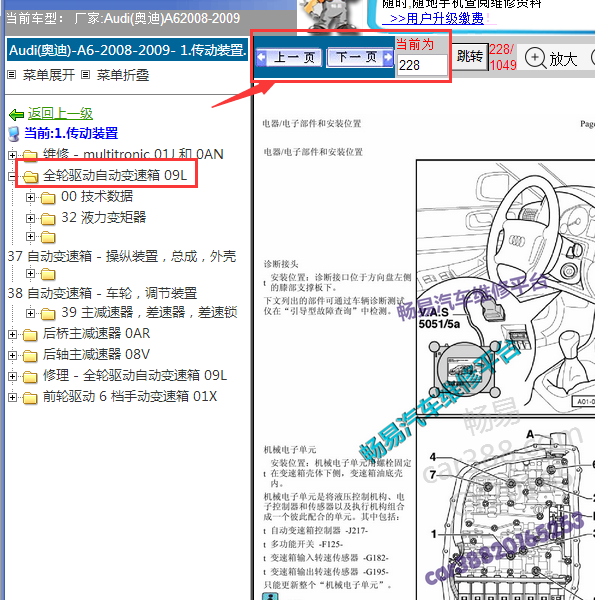This screenshot has height=600, width=595.
Task: Click 菜单展开 to expand the menu
Action: (49, 75)
